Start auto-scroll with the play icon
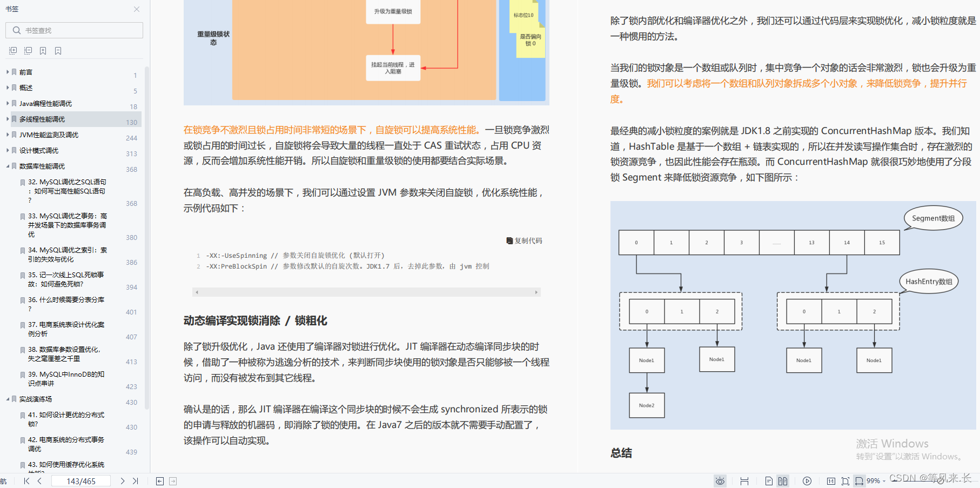Viewport: 980px width, 488px height. tap(807, 480)
